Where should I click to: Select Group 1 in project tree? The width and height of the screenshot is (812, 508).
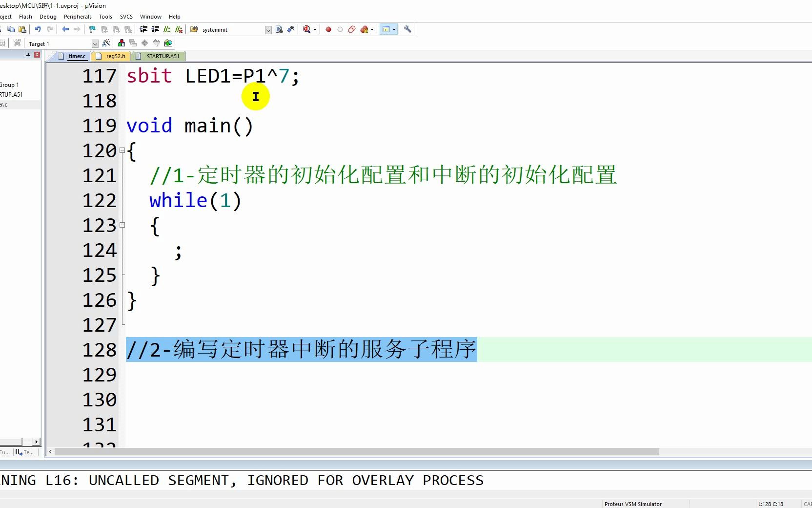coord(9,85)
